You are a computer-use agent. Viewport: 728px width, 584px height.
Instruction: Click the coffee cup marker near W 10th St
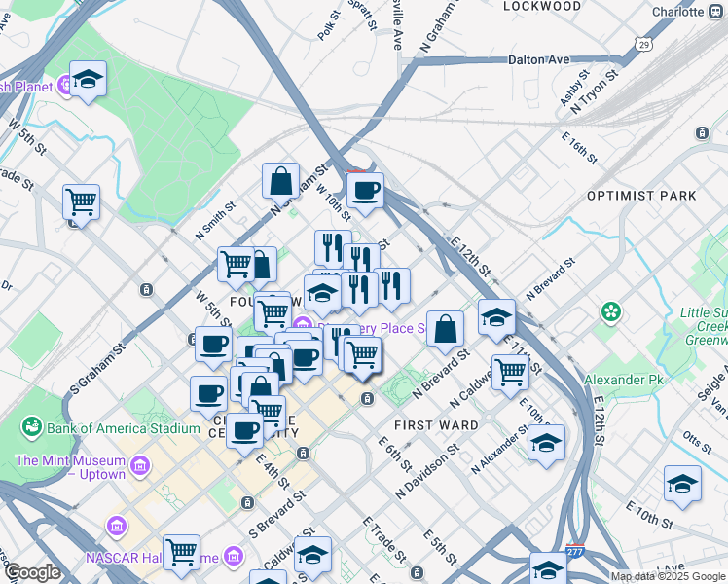[x=365, y=191]
